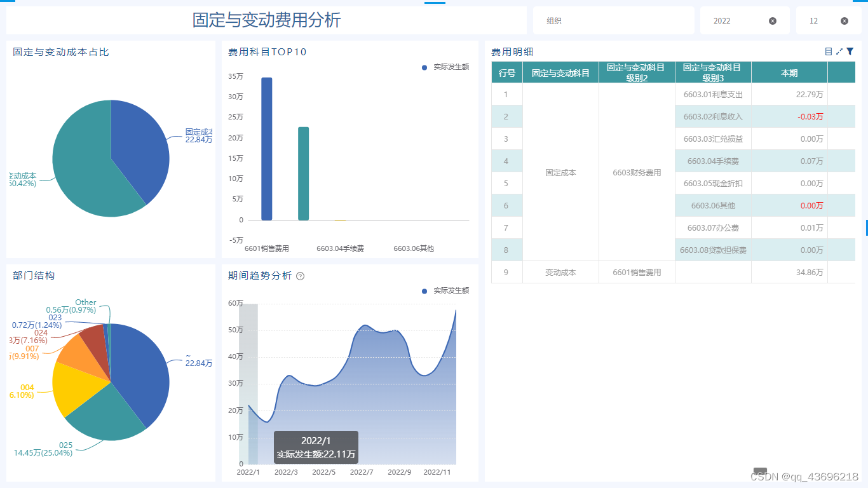This screenshot has height=488, width=868.
Task: Click the 6603.06其他 table cell
Action: click(713, 205)
